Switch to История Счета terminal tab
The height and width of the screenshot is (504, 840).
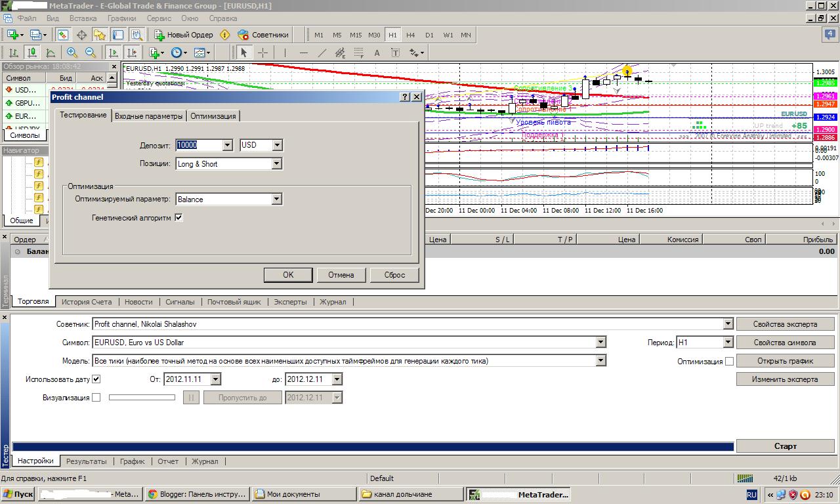pyautogui.click(x=87, y=302)
